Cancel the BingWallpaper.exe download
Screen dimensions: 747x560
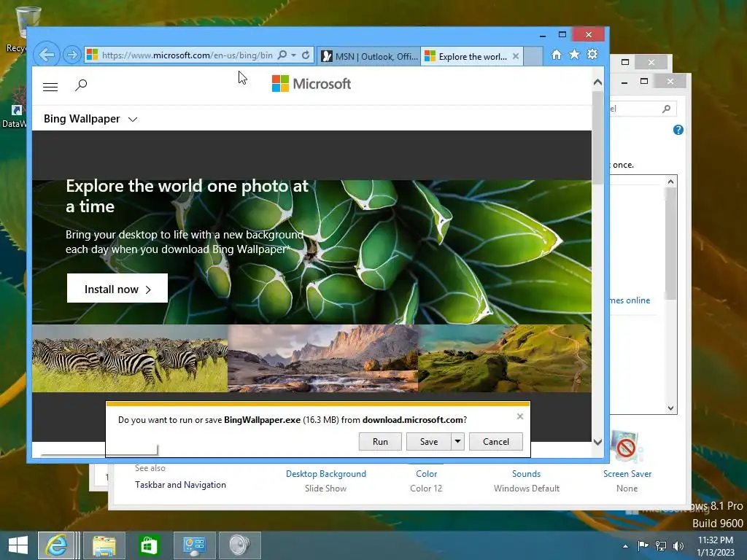(496, 441)
